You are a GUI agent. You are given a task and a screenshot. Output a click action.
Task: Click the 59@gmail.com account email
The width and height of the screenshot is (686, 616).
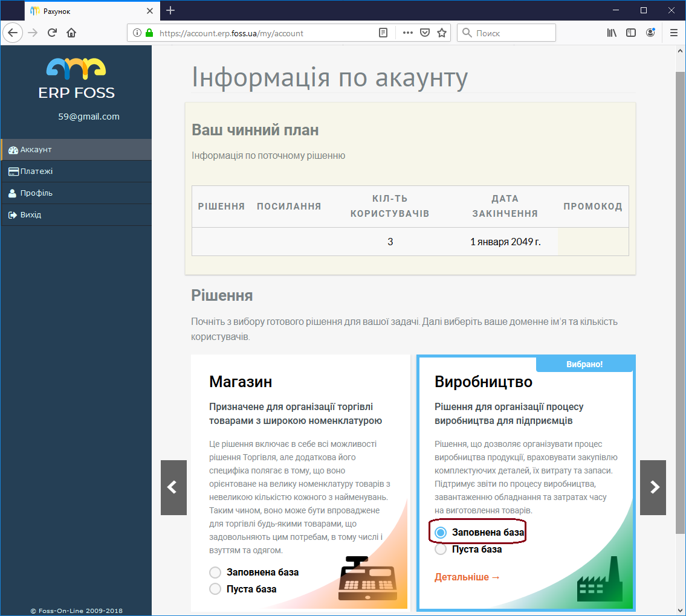(x=89, y=117)
